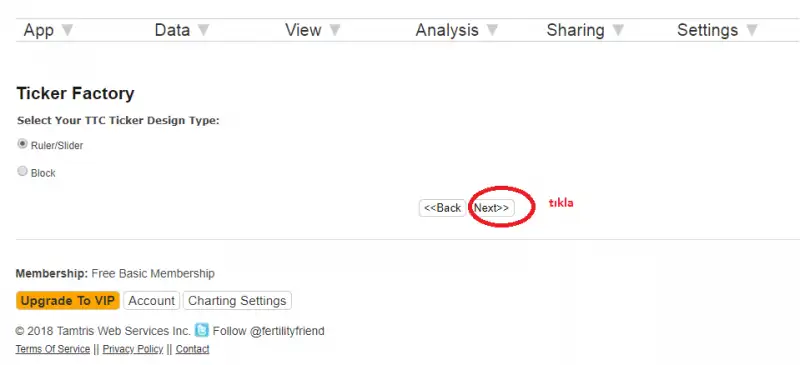Click the Twitter bird icon
The image size is (800, 365).
(202, 330)
